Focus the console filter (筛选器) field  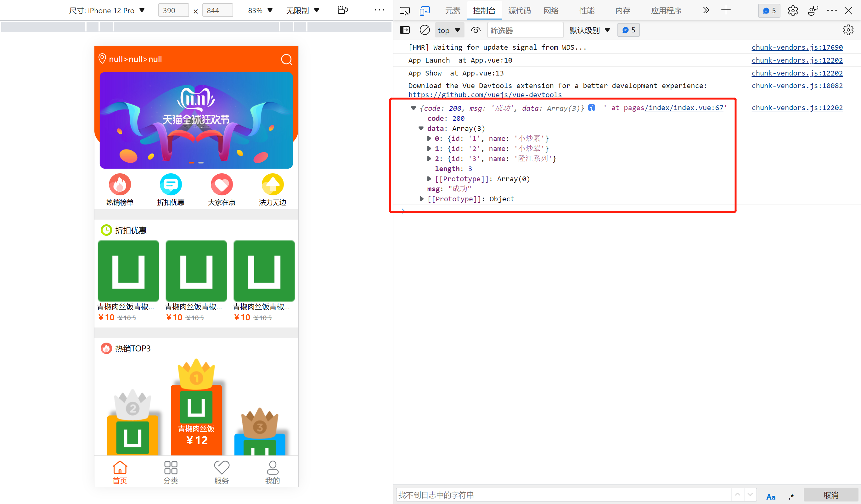coord(525,31)
